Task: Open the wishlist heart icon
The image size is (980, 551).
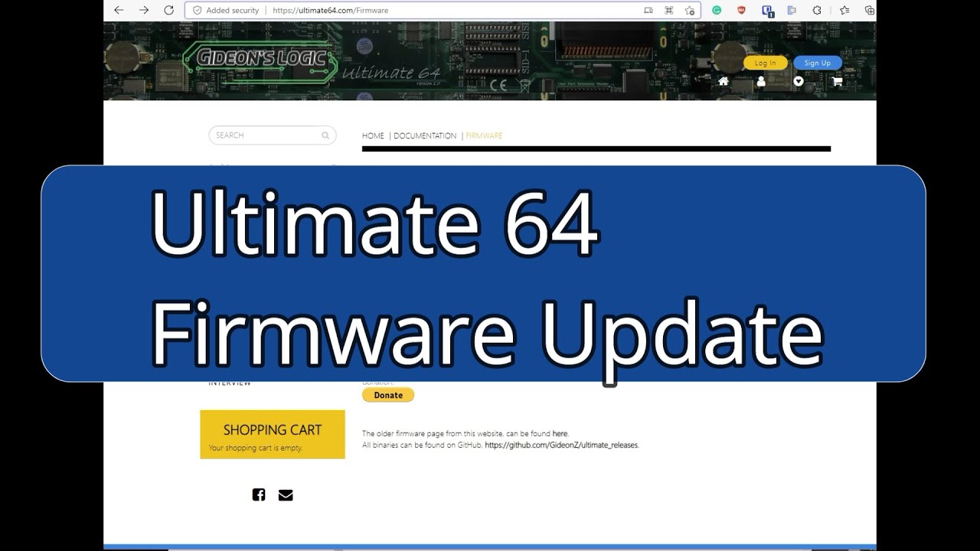Action: [x=799, y=81]
